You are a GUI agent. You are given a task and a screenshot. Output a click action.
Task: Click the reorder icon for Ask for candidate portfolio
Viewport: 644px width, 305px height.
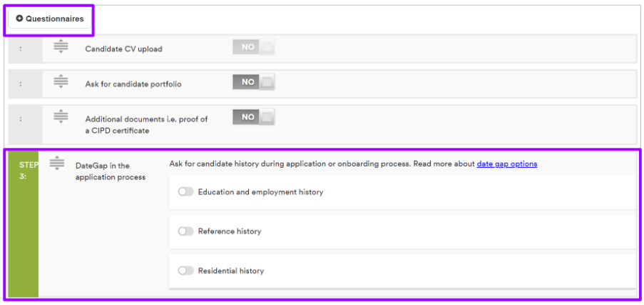tap(61, 82)
